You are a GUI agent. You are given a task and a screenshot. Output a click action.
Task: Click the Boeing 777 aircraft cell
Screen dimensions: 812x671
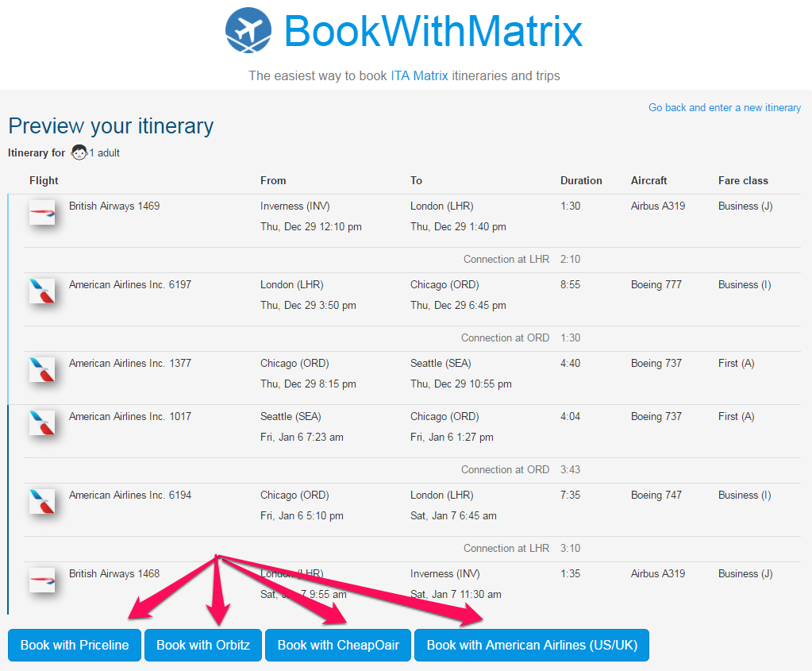[x=656, y=284]
